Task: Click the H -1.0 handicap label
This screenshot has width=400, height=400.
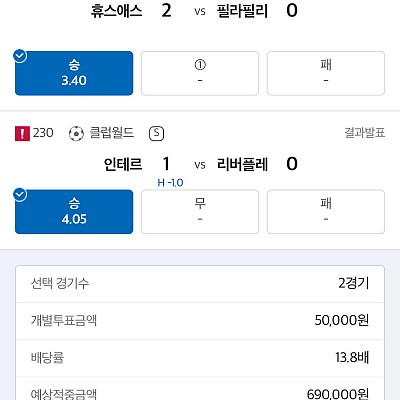Action: [x=170, y=182]
